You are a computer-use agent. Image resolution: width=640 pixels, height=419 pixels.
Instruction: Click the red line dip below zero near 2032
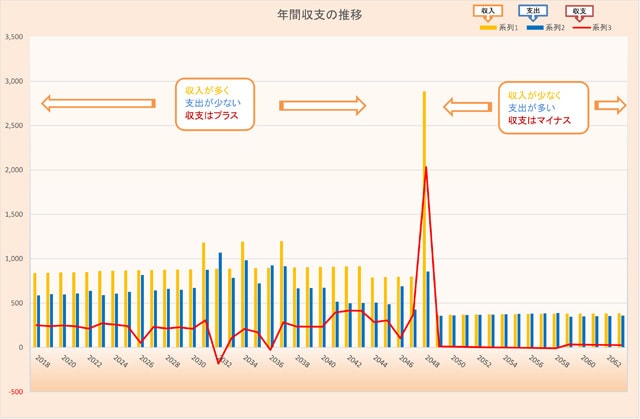coord(218,362)
